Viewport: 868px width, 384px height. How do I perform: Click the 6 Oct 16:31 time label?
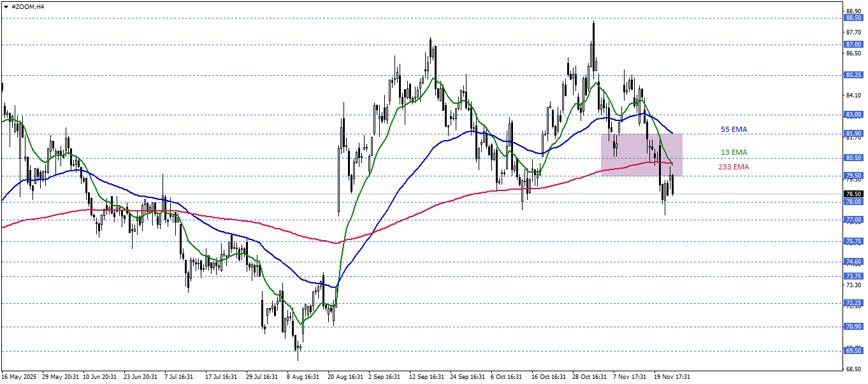point(507,377)
